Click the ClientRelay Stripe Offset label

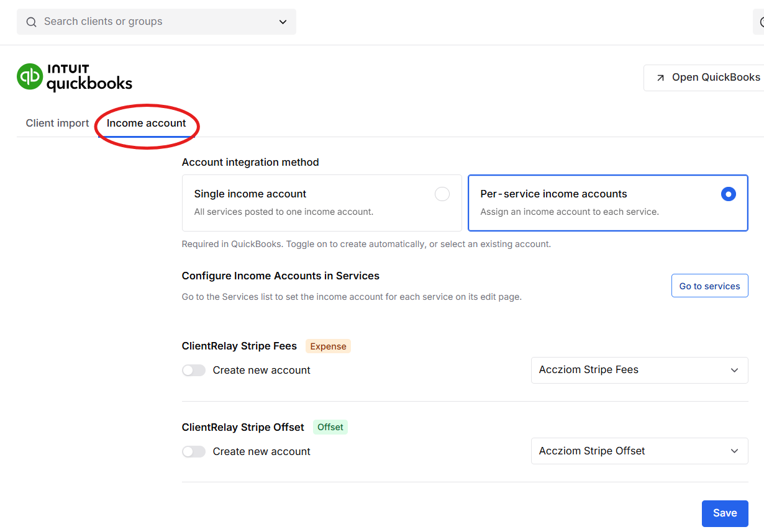pyautogui.click(x=243, y=427)
